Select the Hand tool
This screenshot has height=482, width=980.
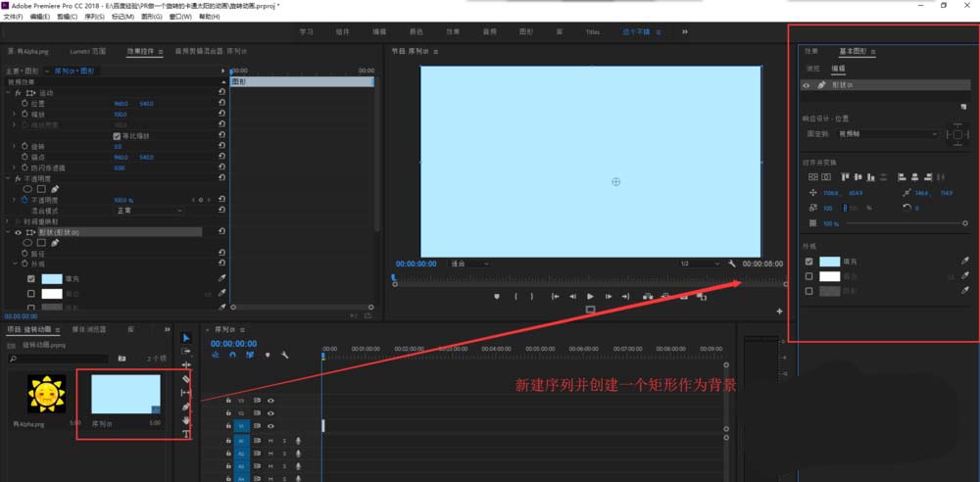[x=186, y=420]
